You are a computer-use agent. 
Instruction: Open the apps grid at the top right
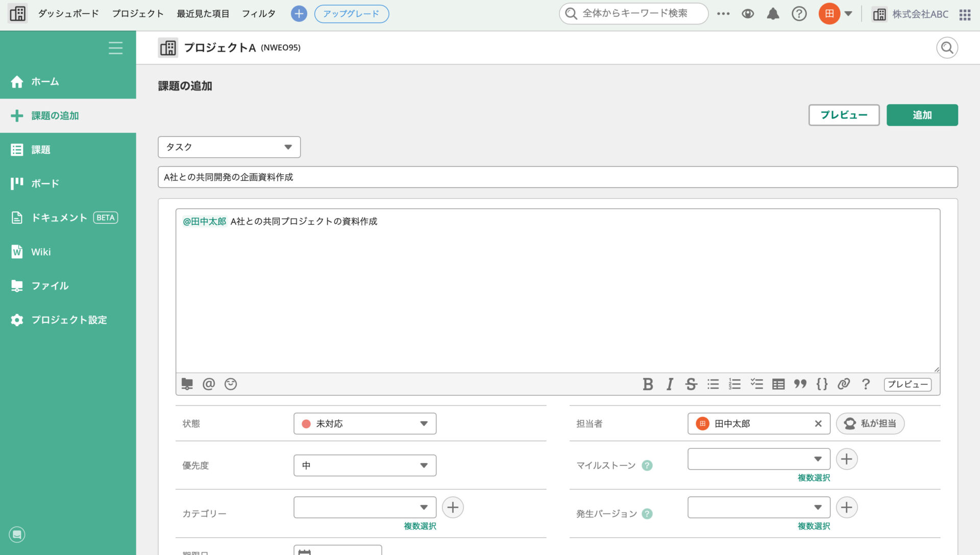pyautogui.click(x=965, y=14)
